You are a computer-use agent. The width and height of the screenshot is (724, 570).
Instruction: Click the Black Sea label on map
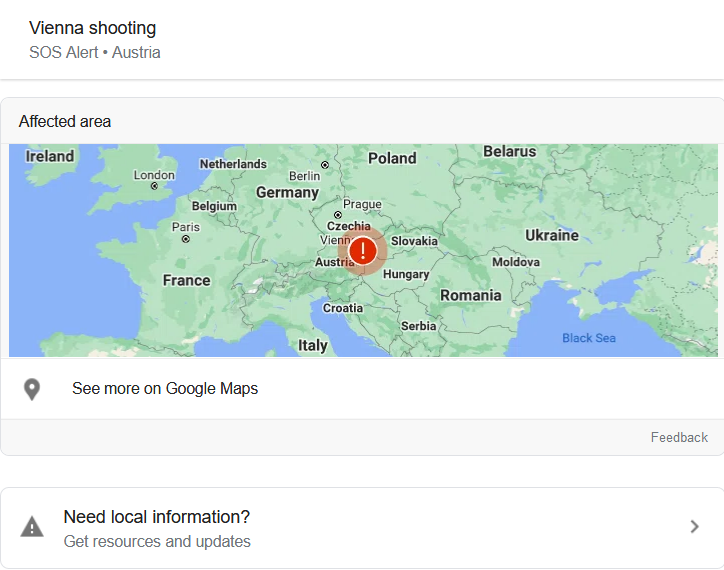[589, 338]
